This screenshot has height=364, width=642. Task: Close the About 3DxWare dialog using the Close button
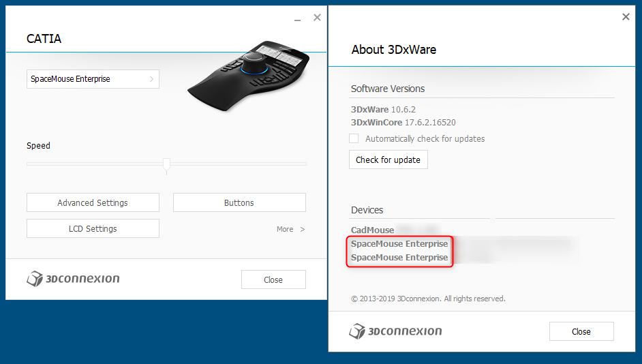tap(581, 331)
